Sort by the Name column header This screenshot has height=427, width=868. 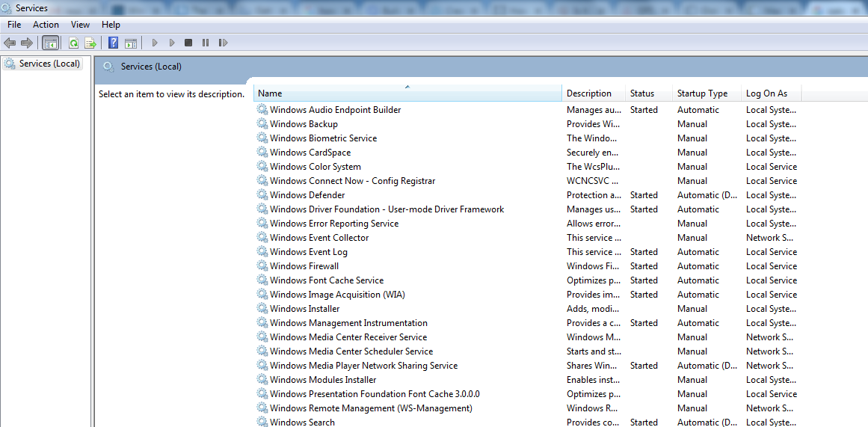tap(408, 93)
